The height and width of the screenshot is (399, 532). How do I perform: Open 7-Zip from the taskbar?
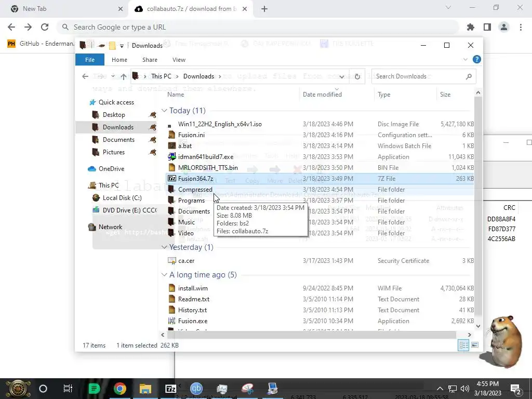coord(170,389)
